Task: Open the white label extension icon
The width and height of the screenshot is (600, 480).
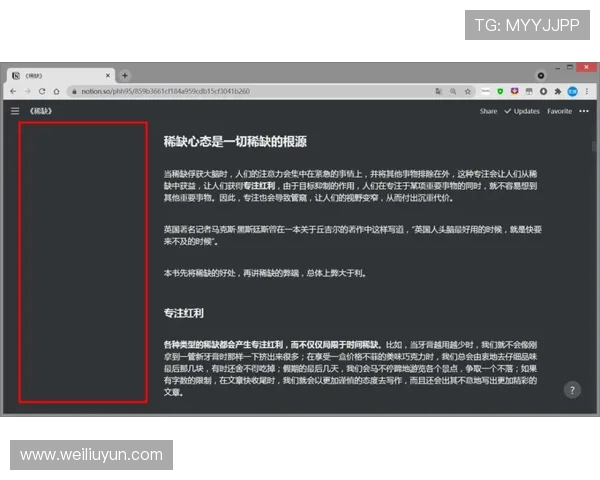Action: tap(486, 91)
